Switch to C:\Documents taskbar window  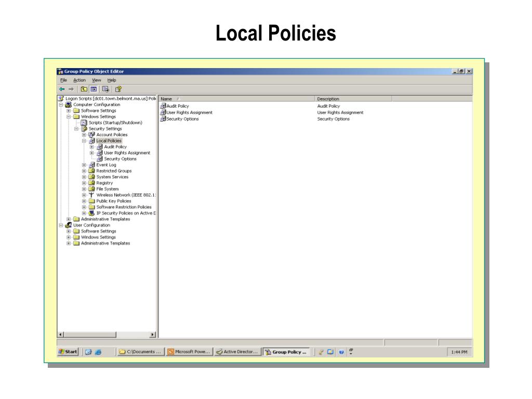point(140,352)
